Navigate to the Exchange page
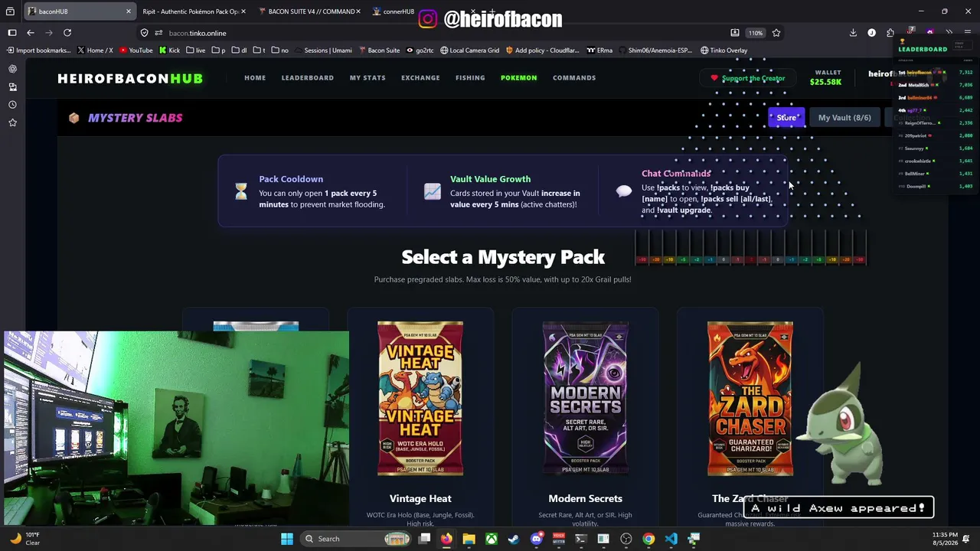 click(420, 77)
